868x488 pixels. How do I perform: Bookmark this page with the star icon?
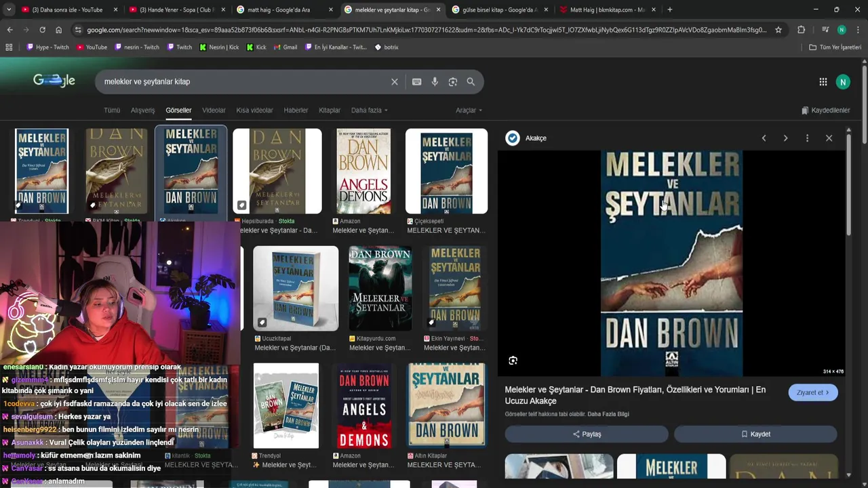click(778, 30)
